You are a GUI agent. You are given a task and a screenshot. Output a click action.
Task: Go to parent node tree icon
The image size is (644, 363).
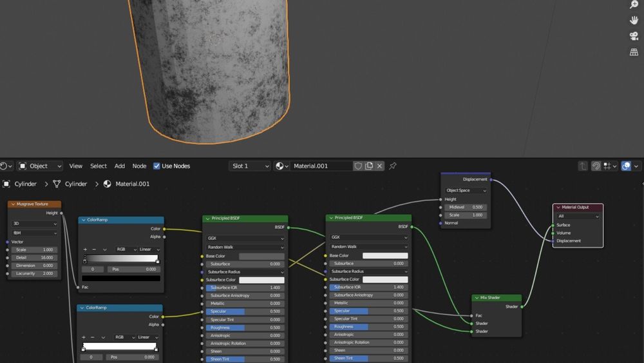point(583,166)
